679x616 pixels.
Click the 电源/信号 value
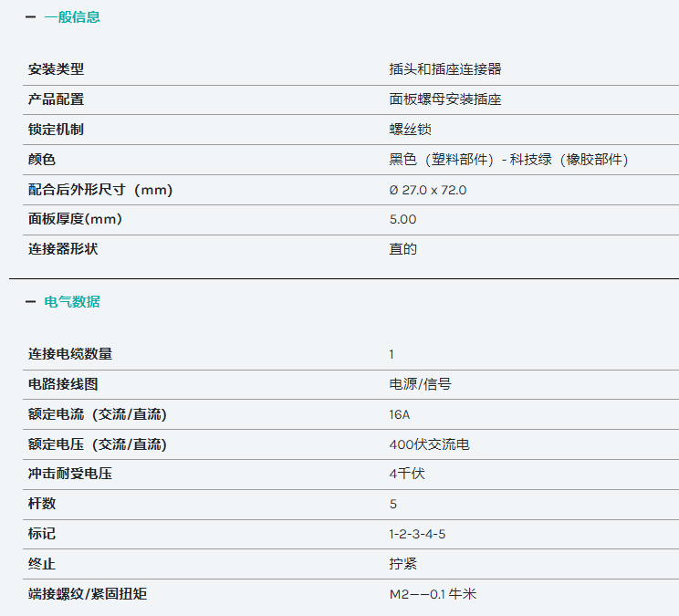pos(420,384)
